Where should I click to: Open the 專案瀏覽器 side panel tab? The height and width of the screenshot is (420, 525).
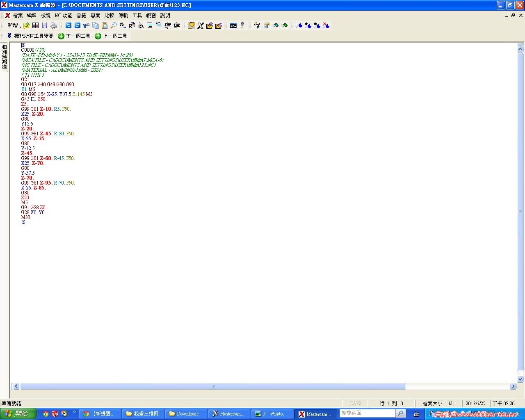click(5, 57)
